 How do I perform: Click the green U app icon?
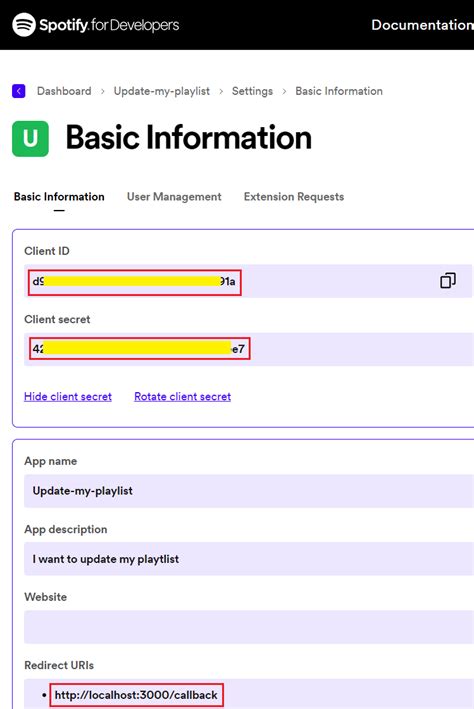point(30,138)
